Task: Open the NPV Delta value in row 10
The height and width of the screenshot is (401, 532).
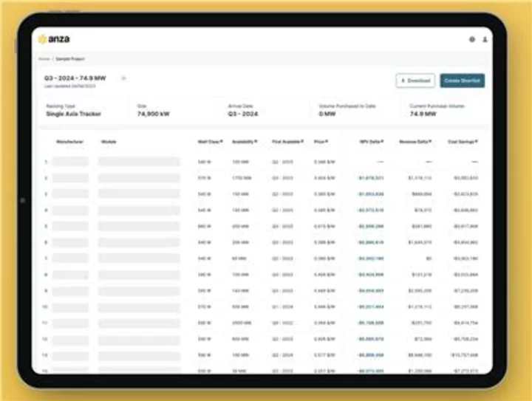Action: tap(371, 306)
